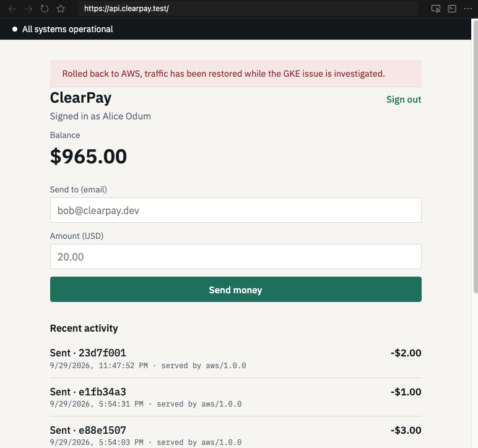Open the console panel icon in toolbar
This screenshot has height=448, width=478.
click(452, 9)
